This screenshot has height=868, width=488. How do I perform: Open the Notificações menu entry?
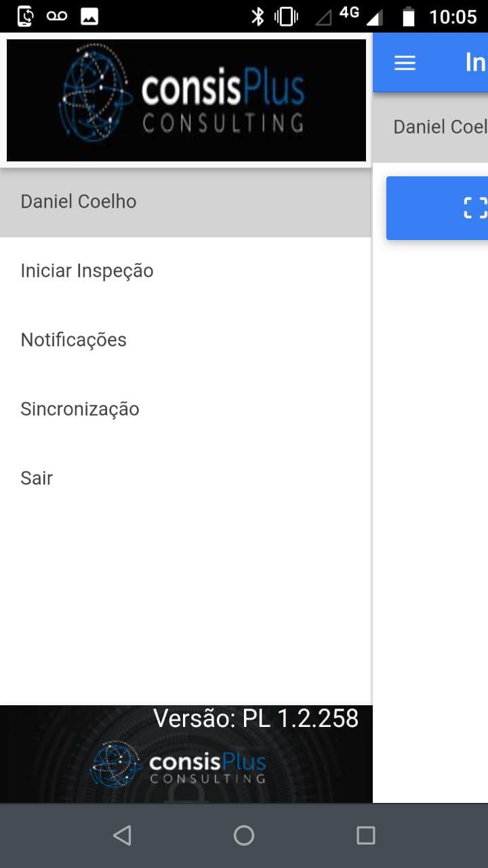[74, 340]
